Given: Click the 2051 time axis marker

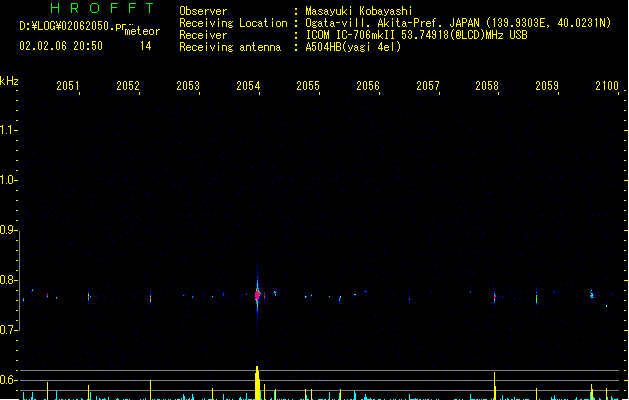Looking at the screenshot, I should 68,86.
